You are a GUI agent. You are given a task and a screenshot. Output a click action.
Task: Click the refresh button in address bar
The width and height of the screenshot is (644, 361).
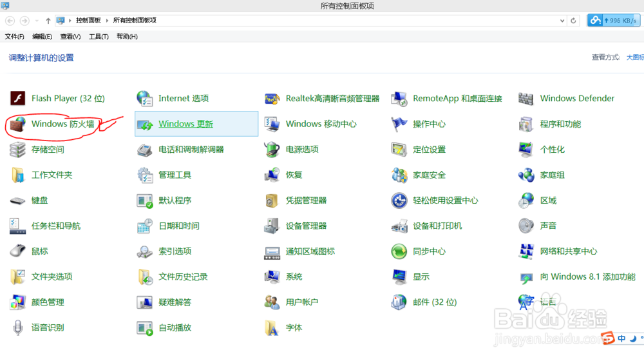573,21
